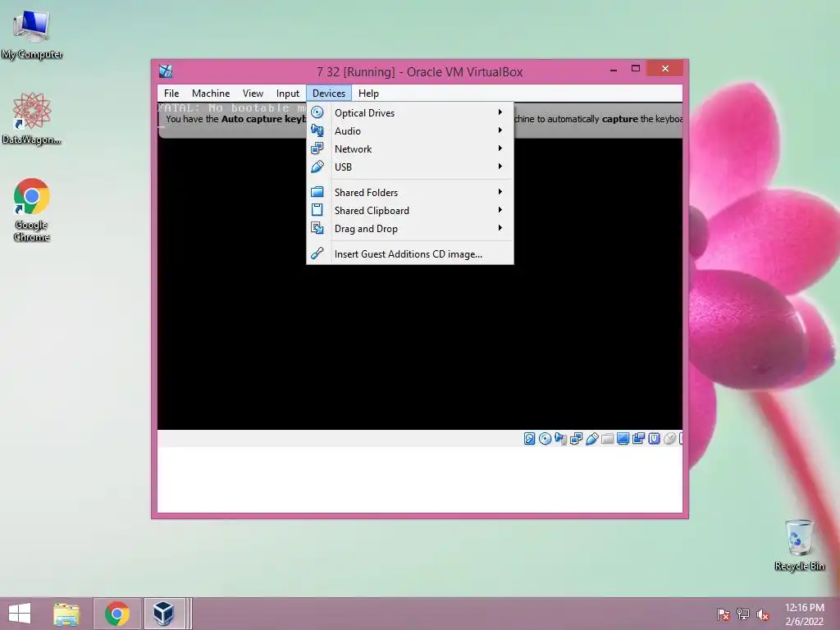This screenshot has width=840, height=630.
Task: Expand the arrow on Drag and Drop row
Action: (500, 228)
